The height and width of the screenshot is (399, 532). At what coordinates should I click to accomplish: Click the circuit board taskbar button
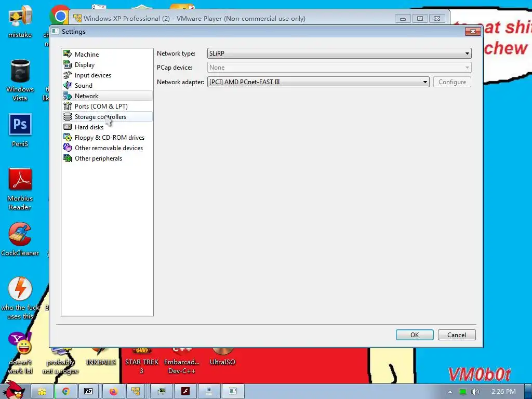(x=162, y=392)
